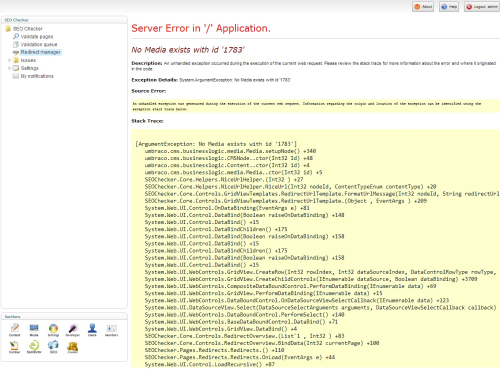Expand the Issues tree node arrow

[9, 60]
